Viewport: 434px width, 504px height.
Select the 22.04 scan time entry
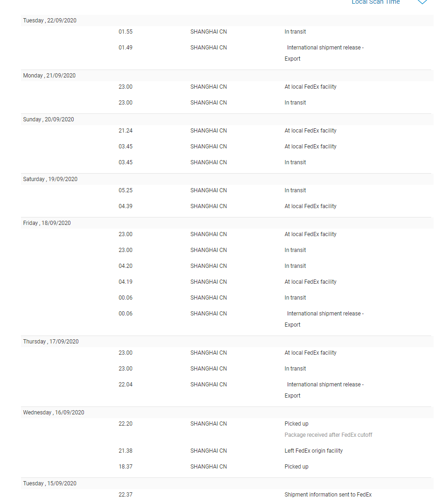pos(125,385)
